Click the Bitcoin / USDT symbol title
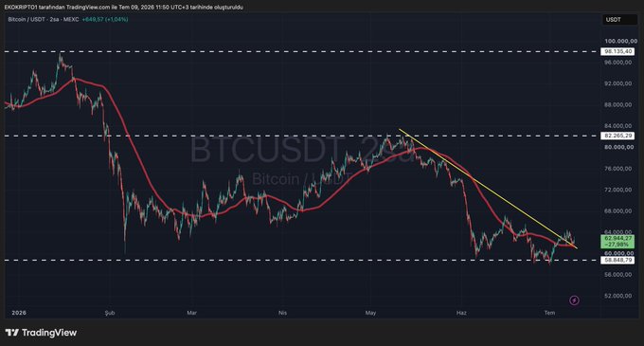Screen dimensions: 644x346 pyautogui.click(x=44, y=19)
